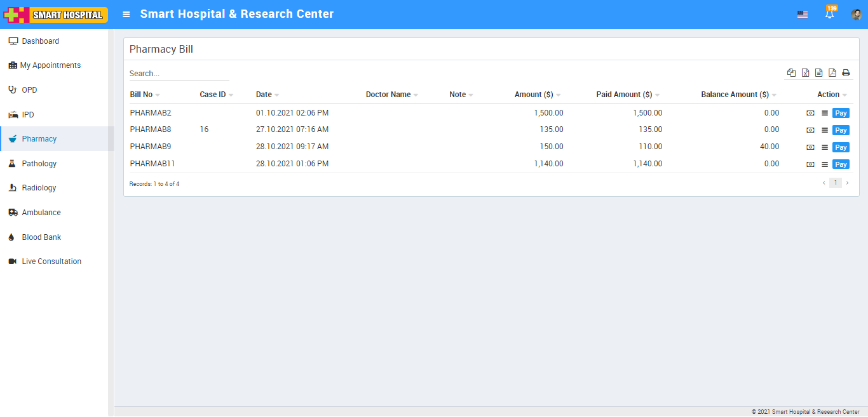
Task: Click the copy table data icon
Action: point(791,73)
